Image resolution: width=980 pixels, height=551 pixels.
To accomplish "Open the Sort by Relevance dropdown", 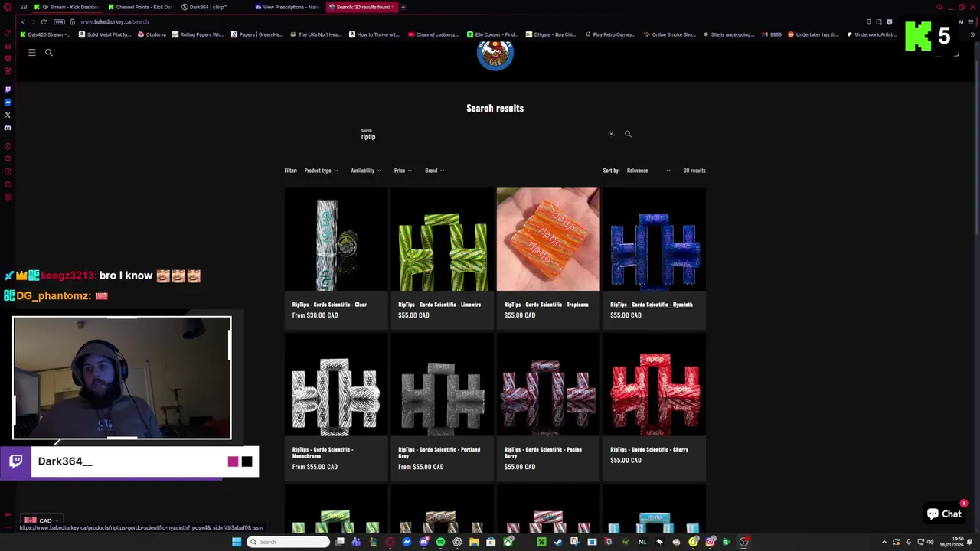I will (648, 171).
